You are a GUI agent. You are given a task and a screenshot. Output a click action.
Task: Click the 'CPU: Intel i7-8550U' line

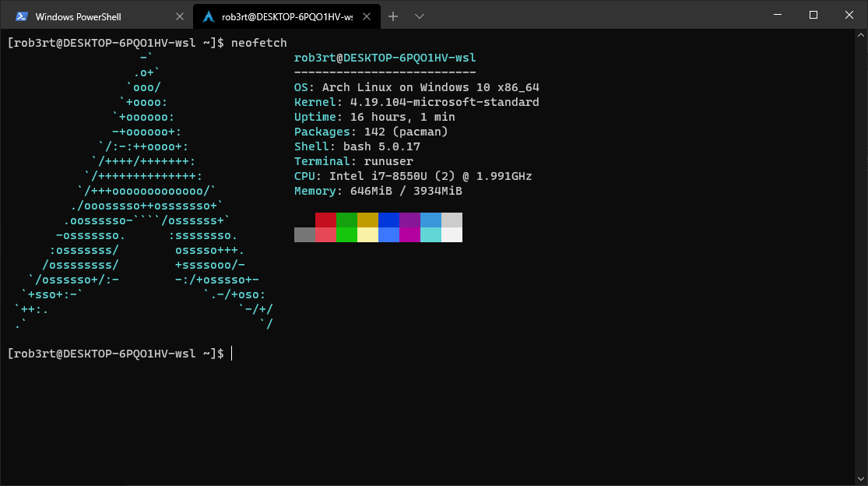(413, 176)
